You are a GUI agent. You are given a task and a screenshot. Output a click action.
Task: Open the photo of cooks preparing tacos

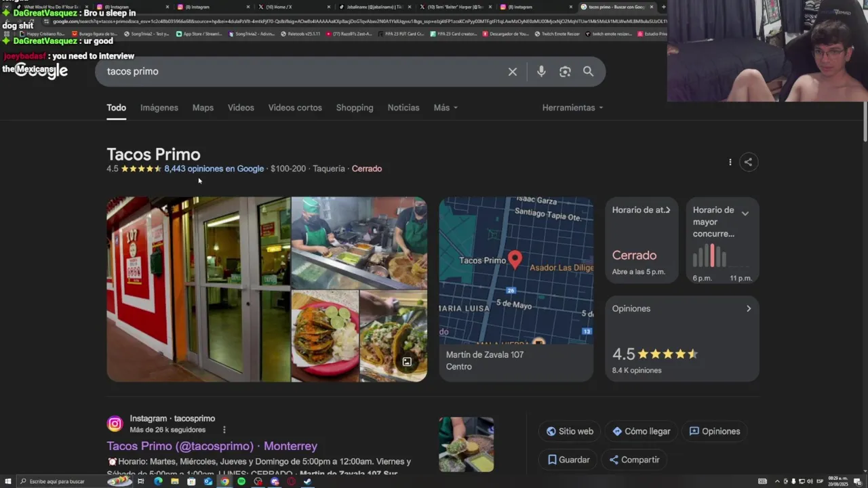(359, 243)
